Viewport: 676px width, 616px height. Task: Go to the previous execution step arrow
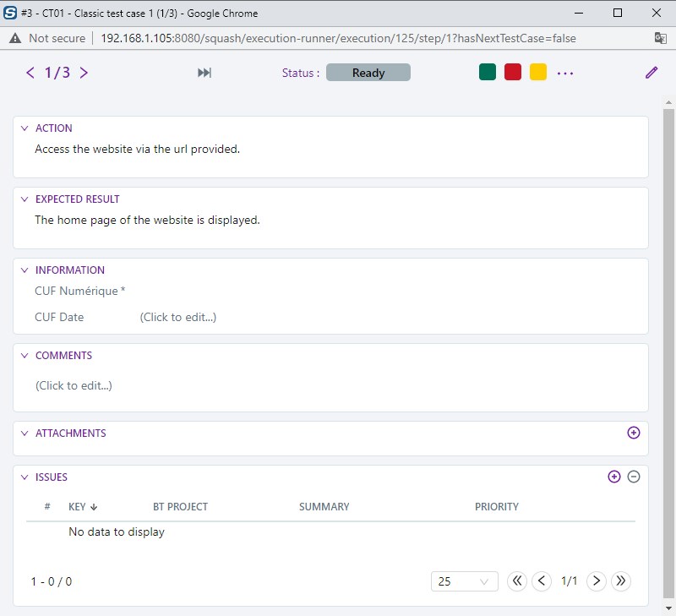coord(30,73)
